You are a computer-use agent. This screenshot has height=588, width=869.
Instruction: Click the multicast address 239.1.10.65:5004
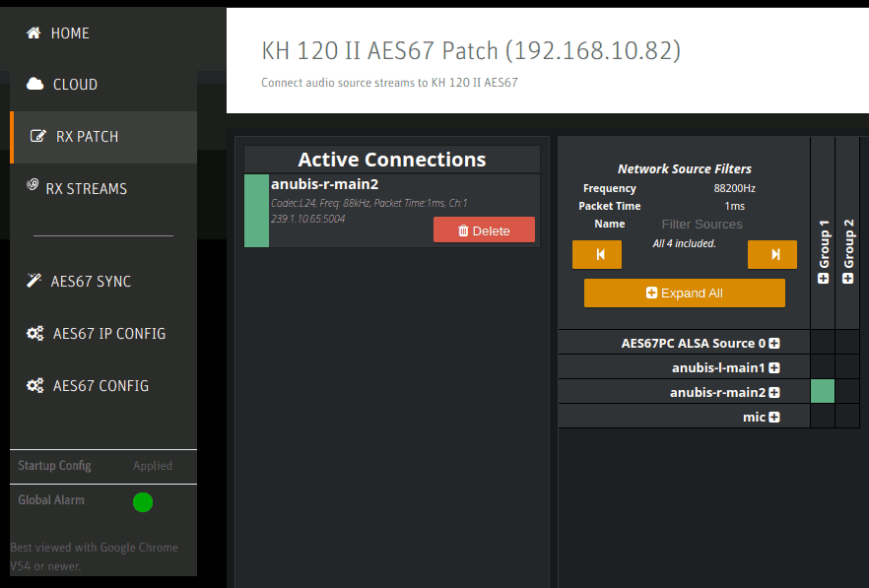[308, 219]
